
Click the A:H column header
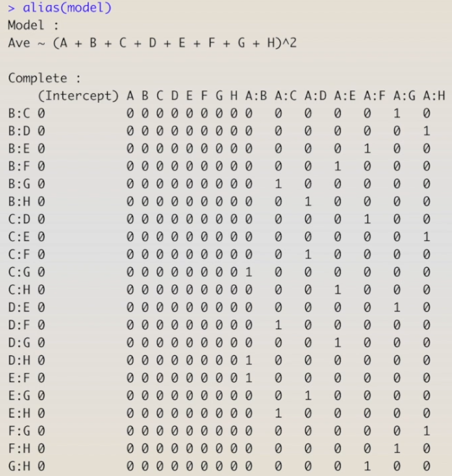pos(434,95)
